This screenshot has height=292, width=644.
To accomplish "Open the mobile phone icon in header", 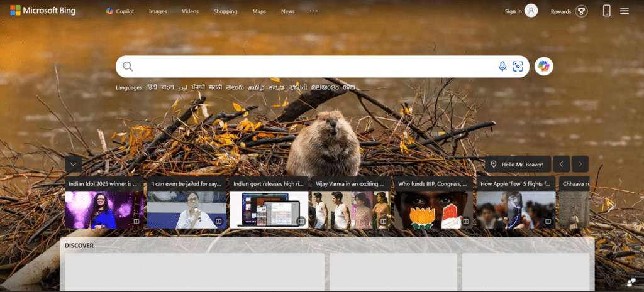I will coord(607,11).
